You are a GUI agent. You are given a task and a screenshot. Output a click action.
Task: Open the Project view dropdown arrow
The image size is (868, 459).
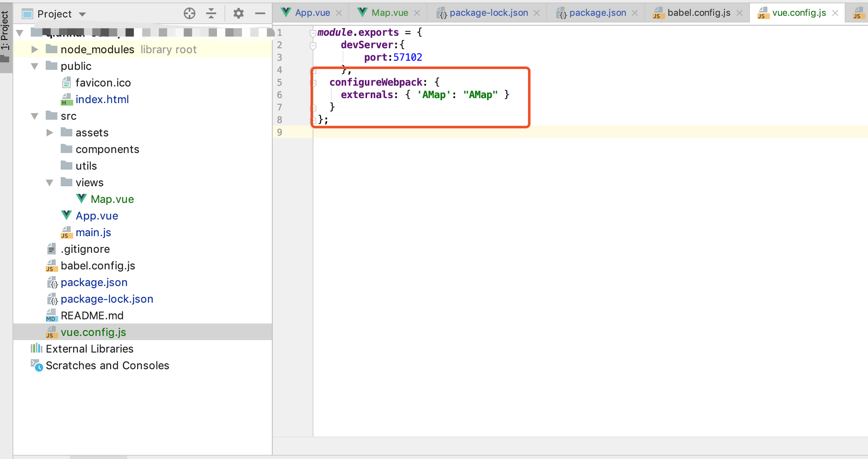point(82,14)
